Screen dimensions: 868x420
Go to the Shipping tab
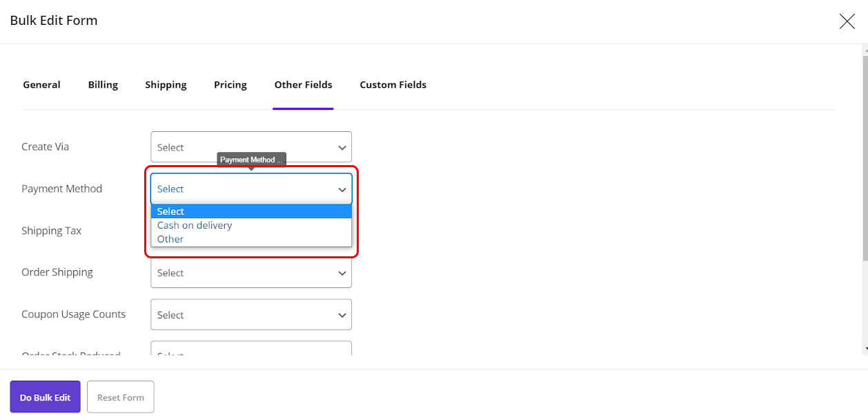(166, 85)
